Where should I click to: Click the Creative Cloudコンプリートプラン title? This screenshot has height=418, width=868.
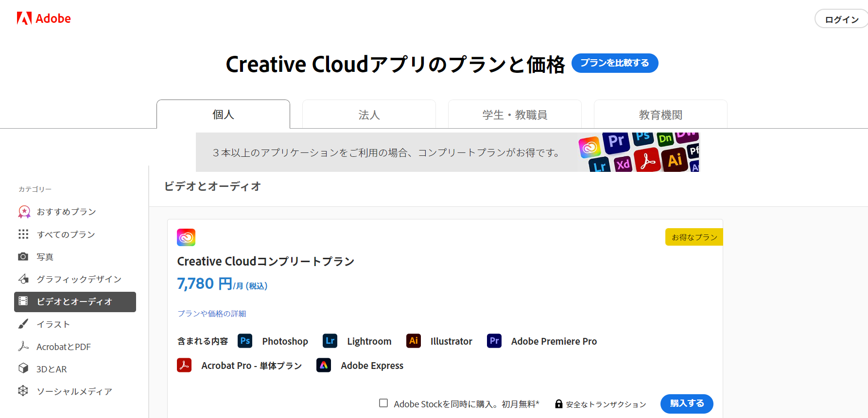point(265,261)
